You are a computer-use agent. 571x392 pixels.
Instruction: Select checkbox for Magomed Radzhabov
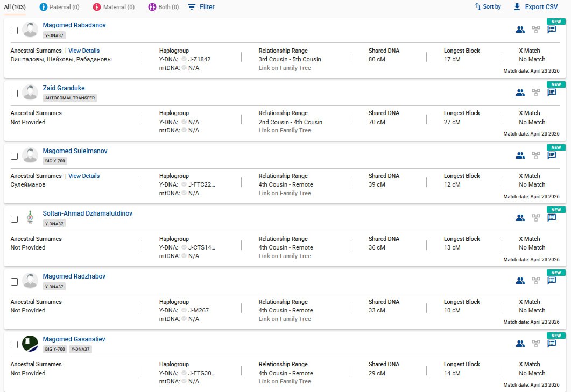click(x=14, y=282)
